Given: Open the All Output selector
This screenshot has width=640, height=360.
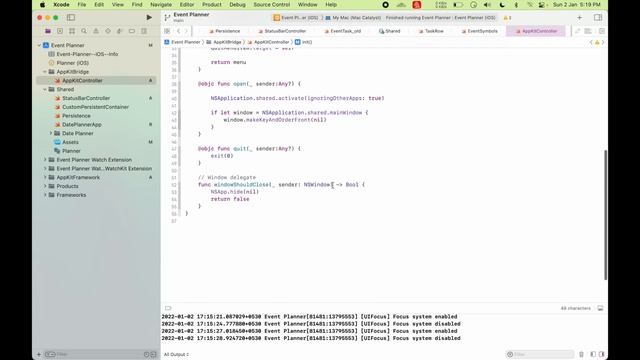Looking at the screenshot, I should point(176,354).
